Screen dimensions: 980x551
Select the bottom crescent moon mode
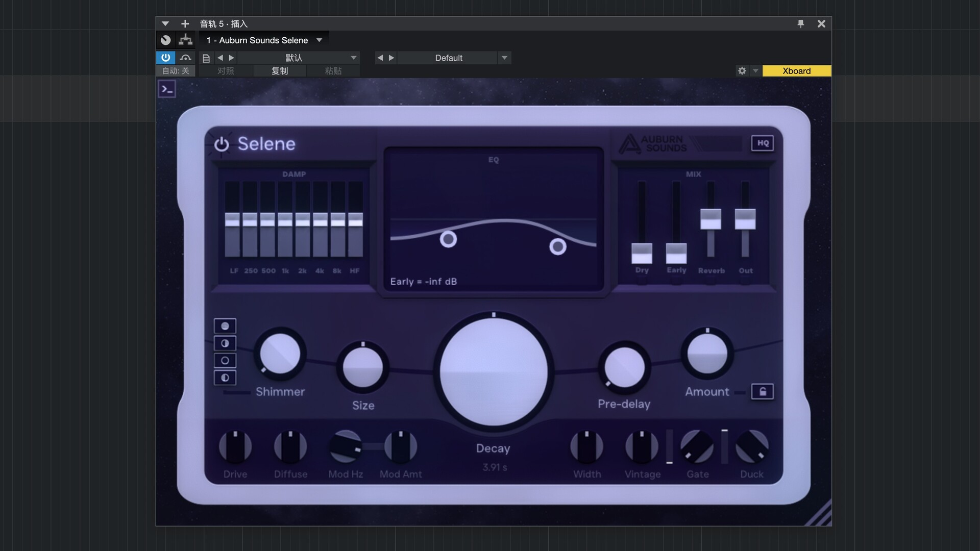coord(225,378)
